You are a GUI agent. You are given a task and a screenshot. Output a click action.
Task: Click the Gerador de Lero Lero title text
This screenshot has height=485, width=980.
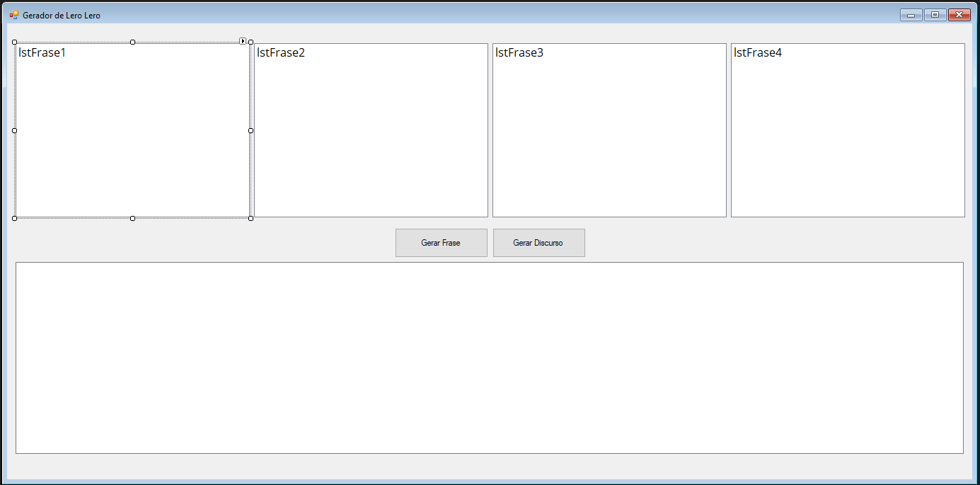(x=62, y=16)
